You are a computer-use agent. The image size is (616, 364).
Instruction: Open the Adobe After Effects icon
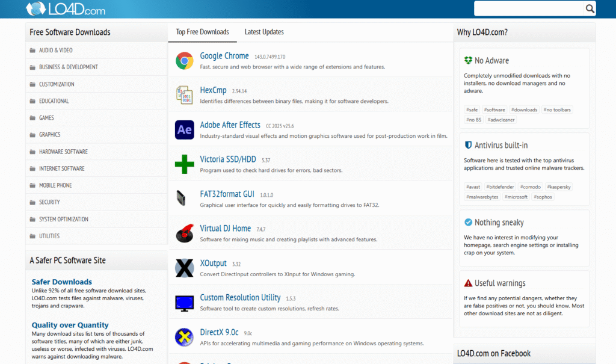point(184,130)
